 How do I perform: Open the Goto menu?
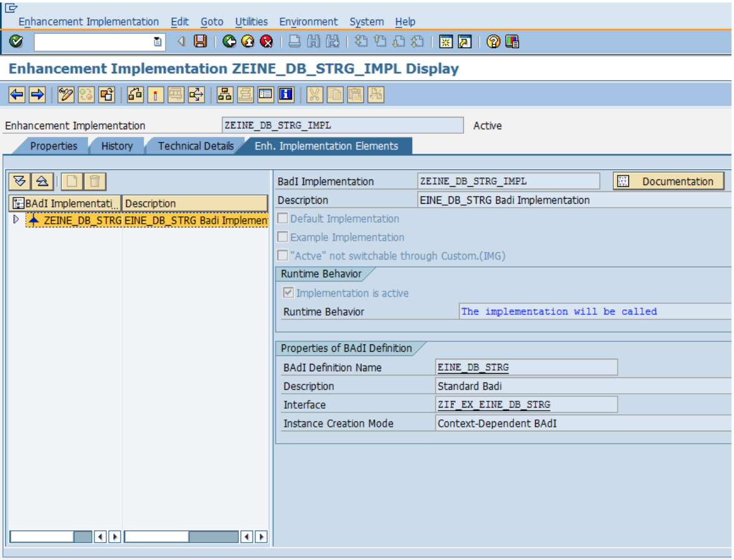212,21
